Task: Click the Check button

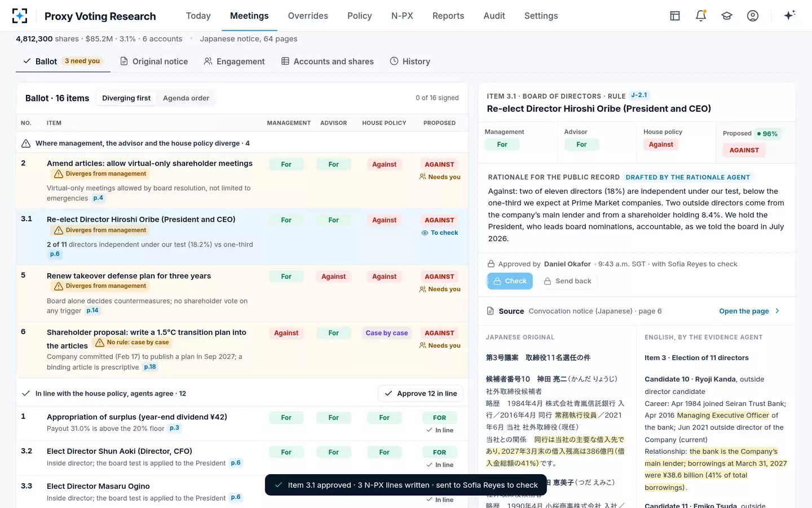Action: tap(510, 281)
